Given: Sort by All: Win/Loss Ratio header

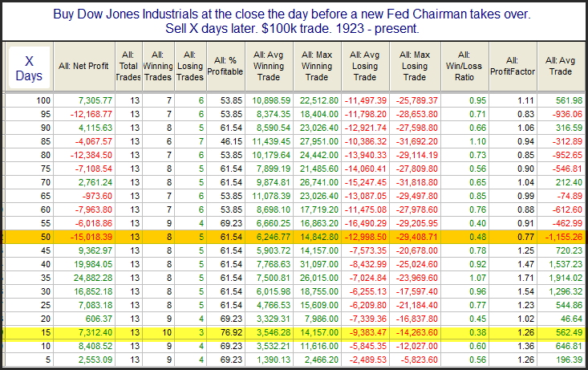Looking at the screenshot, I should coord(464,66).
